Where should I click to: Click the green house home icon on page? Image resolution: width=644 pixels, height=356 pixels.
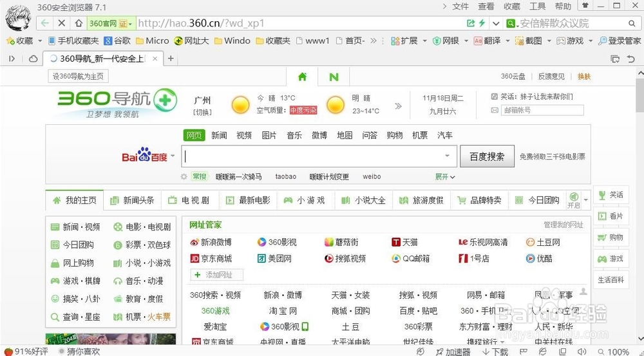302,77
